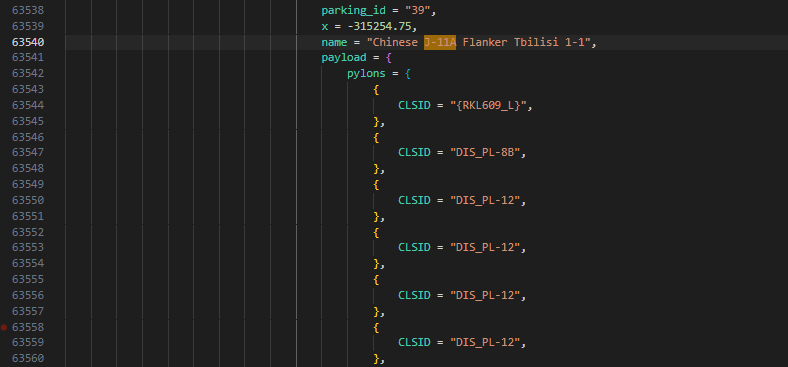The height and width of the screenshot is (367, 788).
Task: Click the "39" string value
Action: click(418, 11)
